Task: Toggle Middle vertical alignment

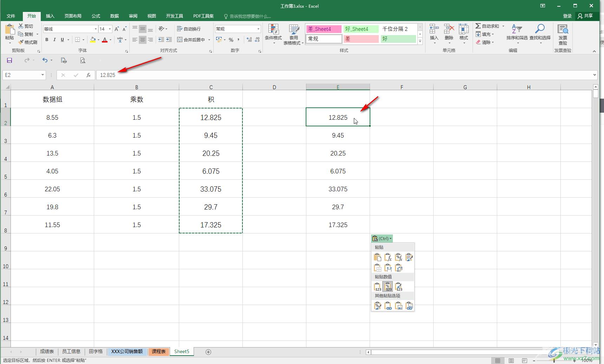Action: [142, 29]
